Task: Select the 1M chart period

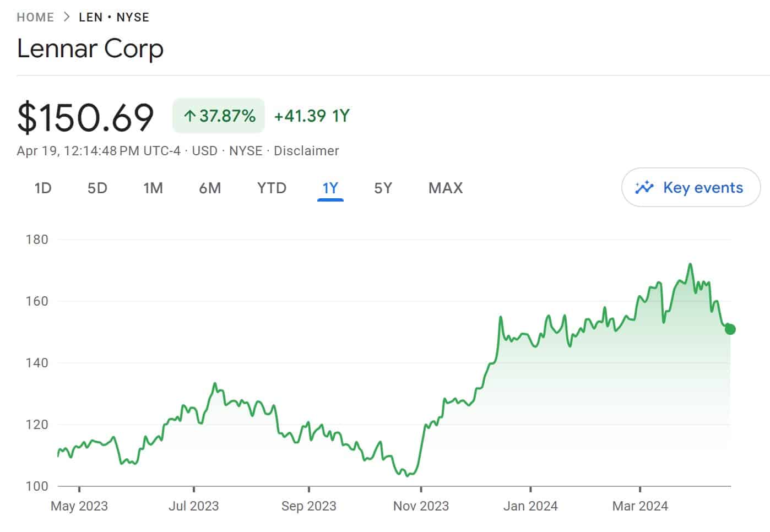Action: pos(153,188)
